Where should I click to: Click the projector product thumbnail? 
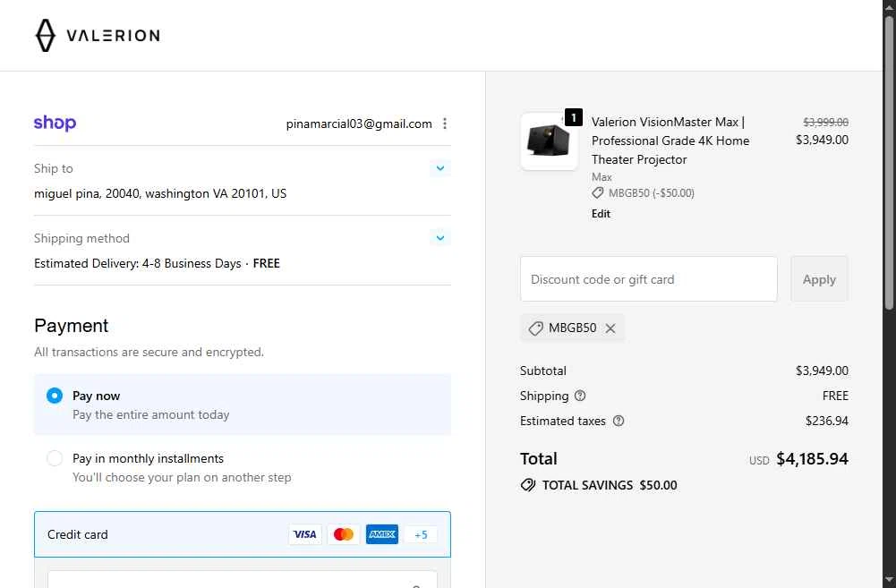(549, 141)
